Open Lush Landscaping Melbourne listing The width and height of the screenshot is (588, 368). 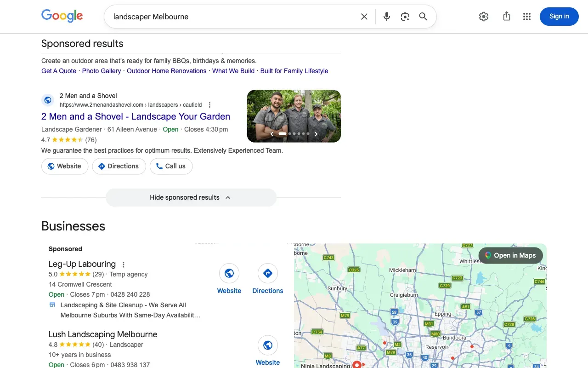pyautogui.click(x=103, y=334)
